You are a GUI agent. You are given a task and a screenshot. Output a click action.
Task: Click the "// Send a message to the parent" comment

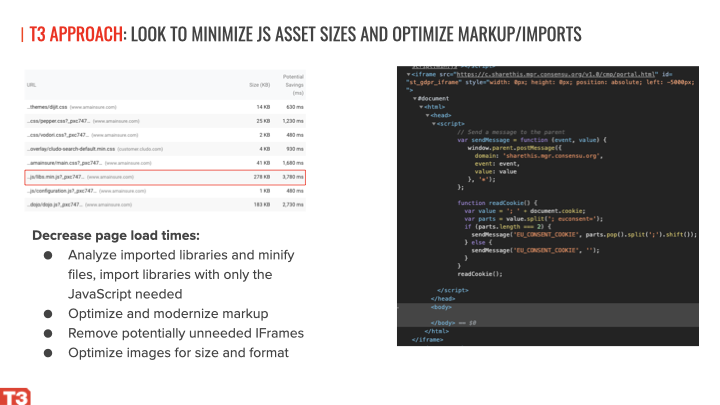511,132
